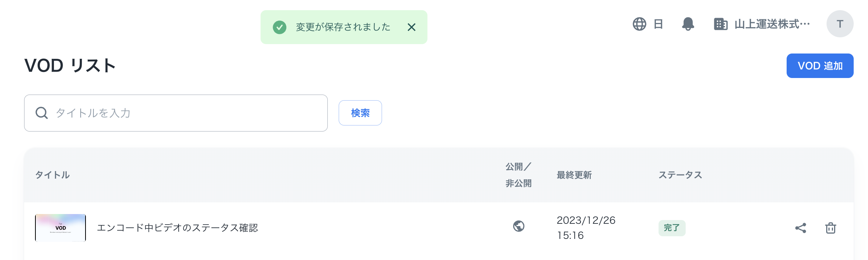
Task: Toggle publish state via the globe symbol
Action: [519, 226]
